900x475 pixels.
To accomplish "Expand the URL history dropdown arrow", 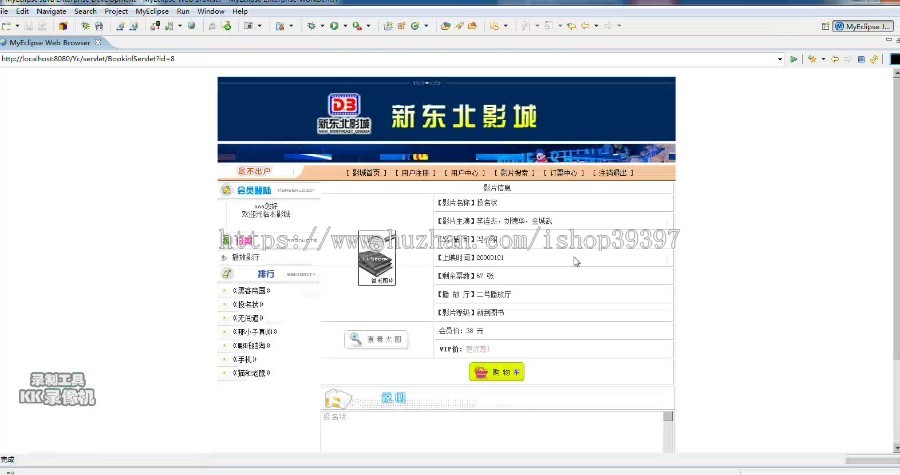I will [779, 59].
